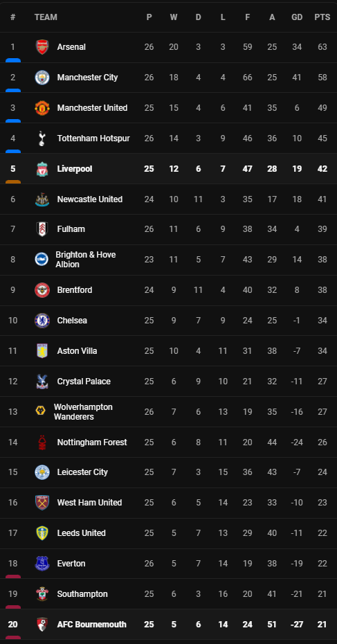Select the Southampton table row name

coord(82,594)
